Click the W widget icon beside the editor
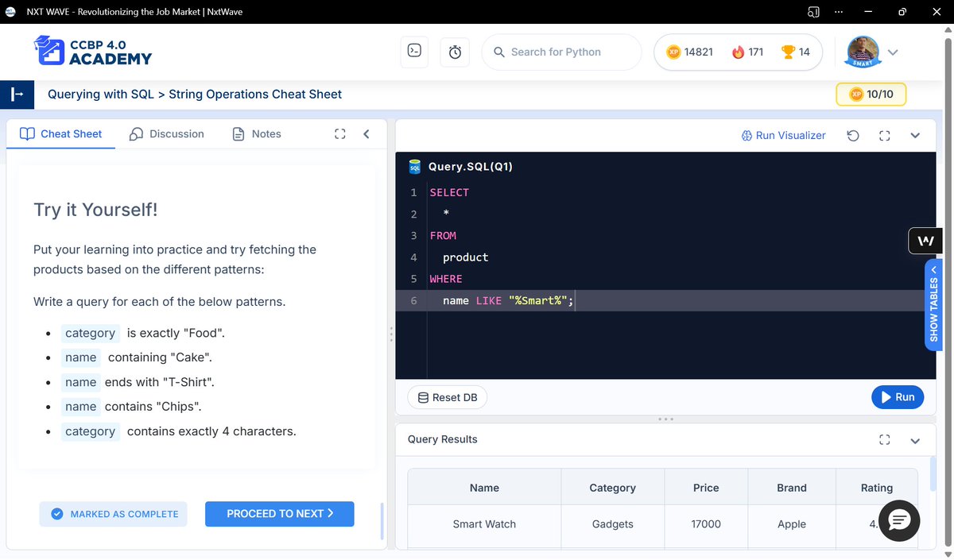954x560 pixels. (x=925, y=241)
